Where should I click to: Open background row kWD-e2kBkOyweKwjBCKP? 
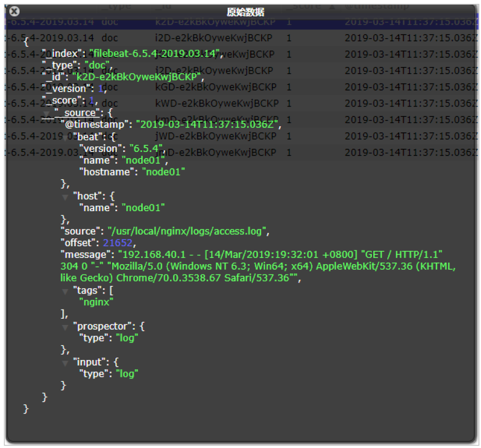242,103
